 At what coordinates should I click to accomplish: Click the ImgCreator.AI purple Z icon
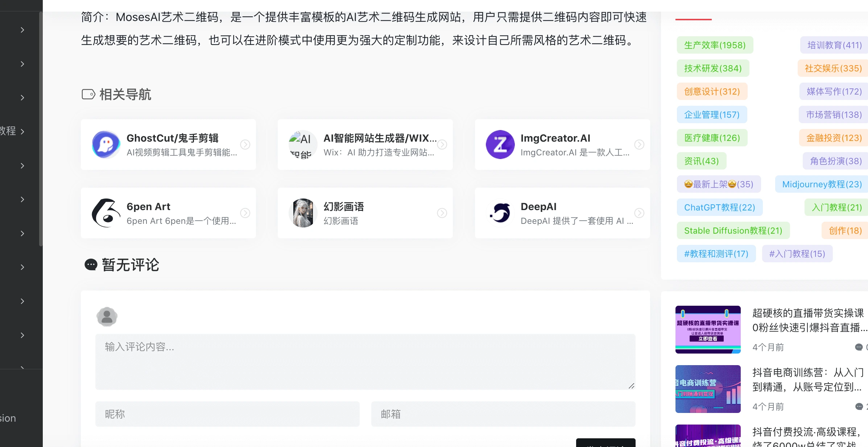[500, 145]
